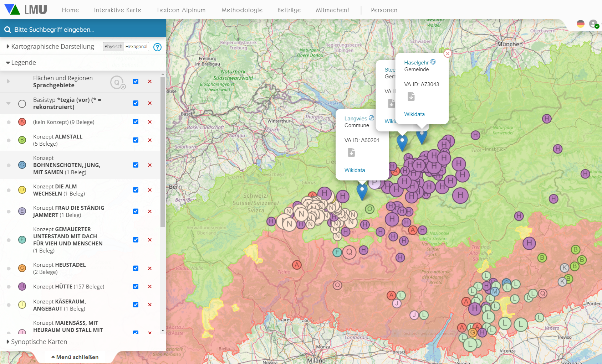This screenshot has height=364, width=602.
Task: Open the Beiträge menu
Action: point(289,10)
